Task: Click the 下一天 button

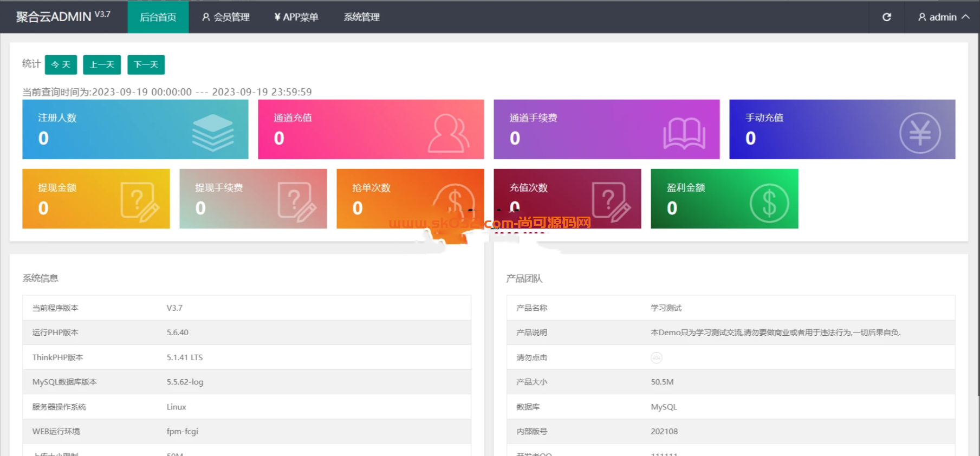Action: [x=146, y=64]
